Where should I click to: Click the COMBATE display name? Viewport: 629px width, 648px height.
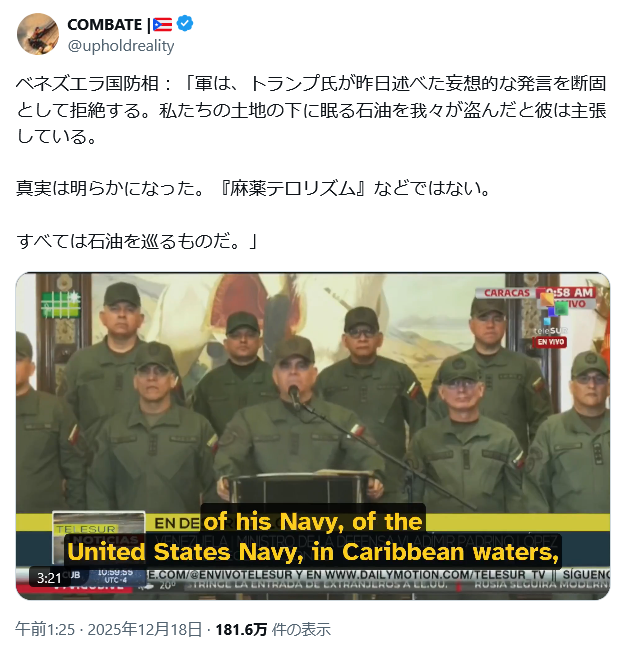point(104,25)
